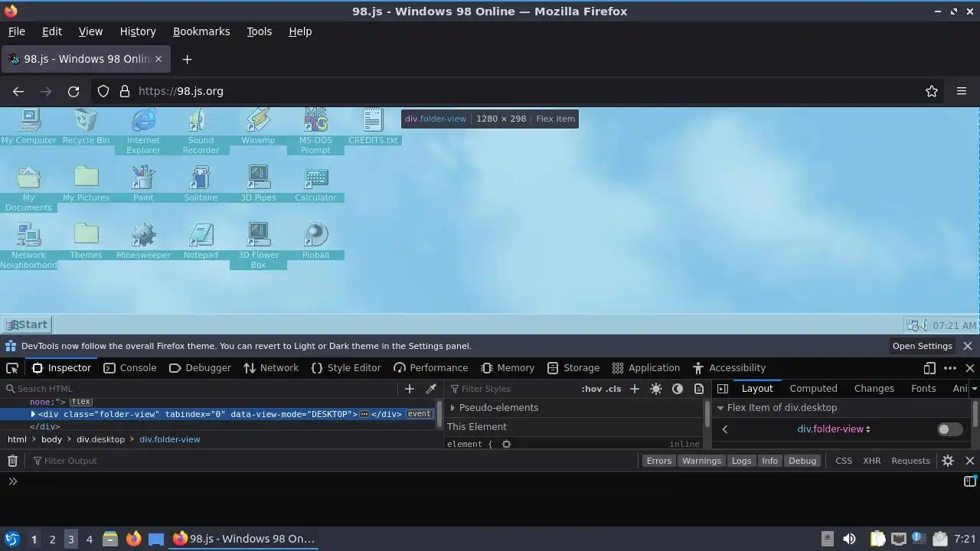The image size is (980, 551).
Task: Select the Calculator desktop icon
Action: [315, 184]
